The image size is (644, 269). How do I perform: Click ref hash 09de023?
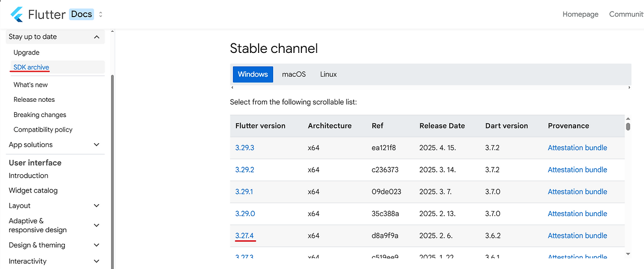(x=386, y=191)
